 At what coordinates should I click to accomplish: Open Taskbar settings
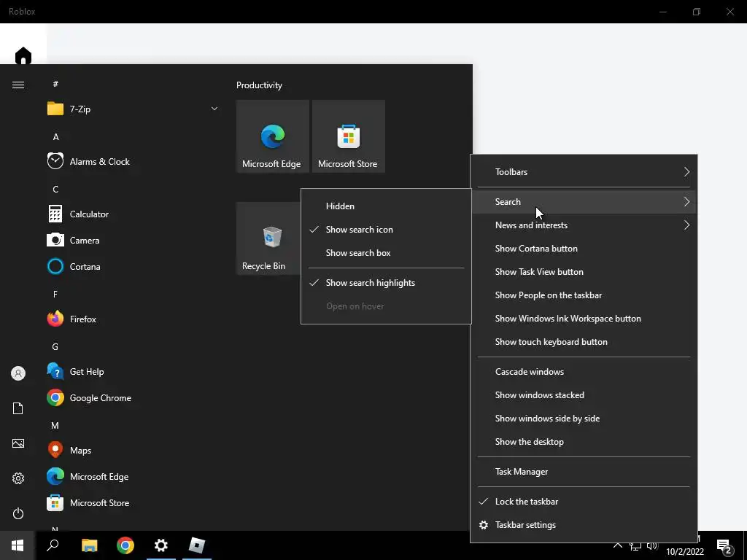[x=584, y=525]
